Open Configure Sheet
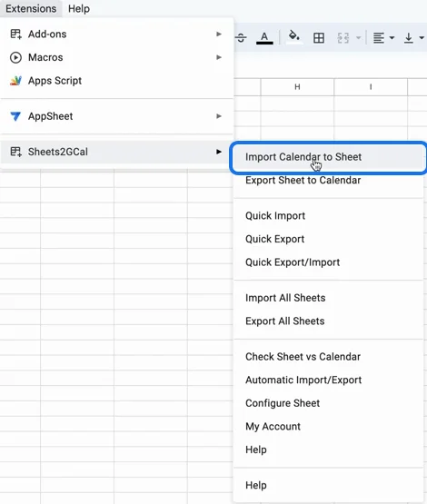Screen dimensions: 427x504 pos(328,403)
